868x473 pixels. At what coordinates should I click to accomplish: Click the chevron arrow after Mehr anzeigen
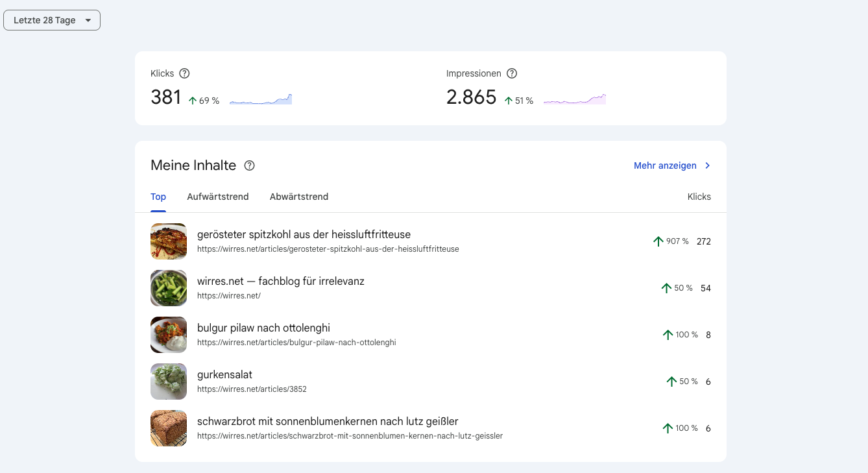(x=708, y=165)
